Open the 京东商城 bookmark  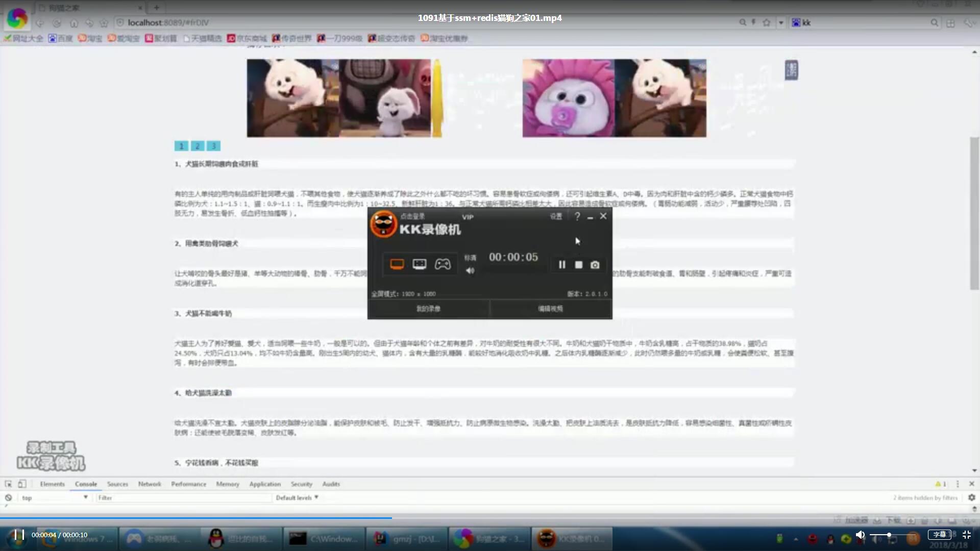[x=247, y=38]
